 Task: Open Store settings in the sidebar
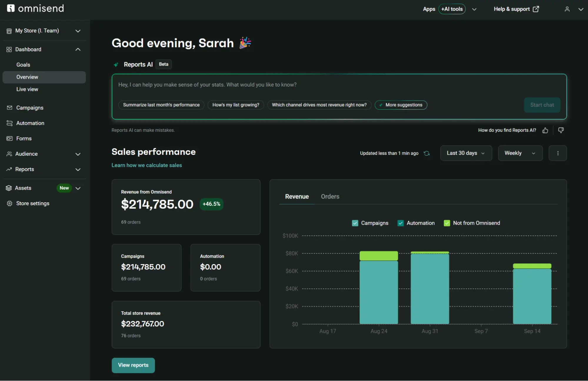33,203
